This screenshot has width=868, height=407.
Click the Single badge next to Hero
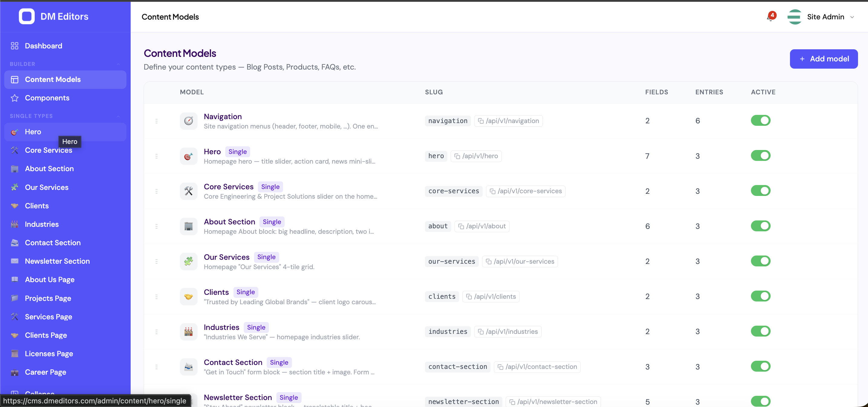point(237,151)
